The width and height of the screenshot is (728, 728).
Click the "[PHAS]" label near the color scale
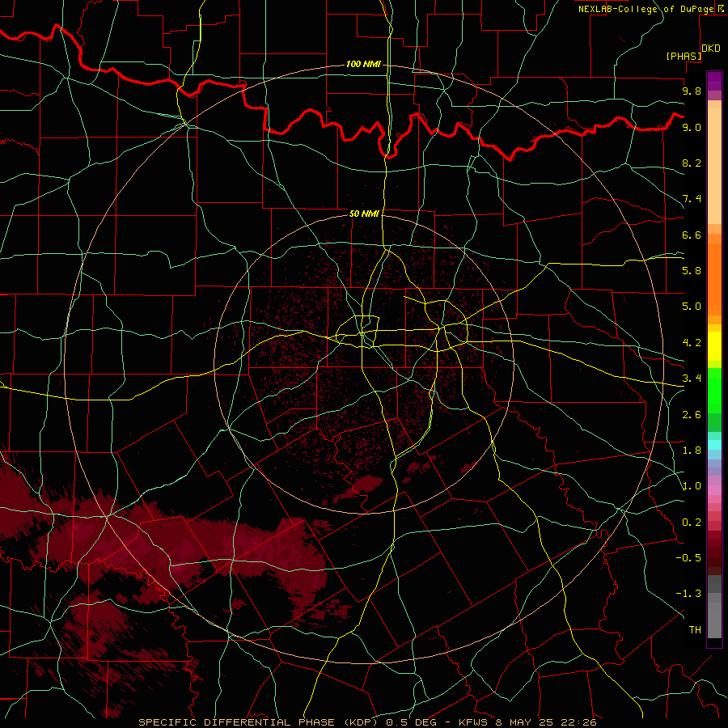tap(684, 56)
